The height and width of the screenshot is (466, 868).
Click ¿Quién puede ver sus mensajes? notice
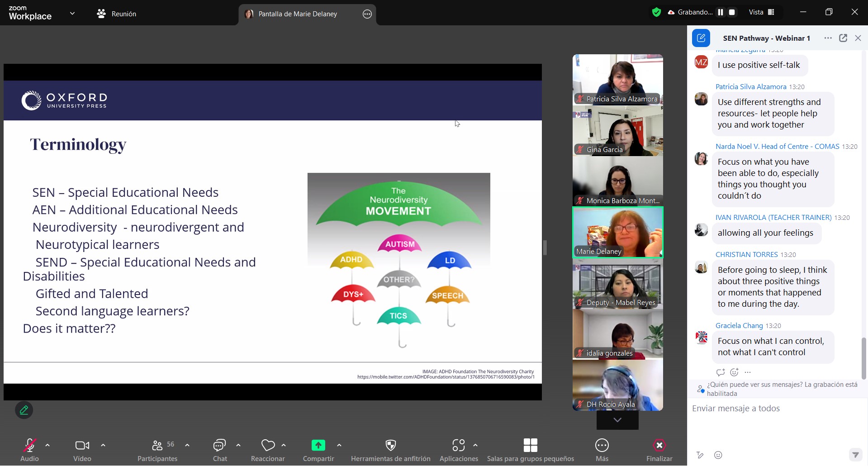778,389
